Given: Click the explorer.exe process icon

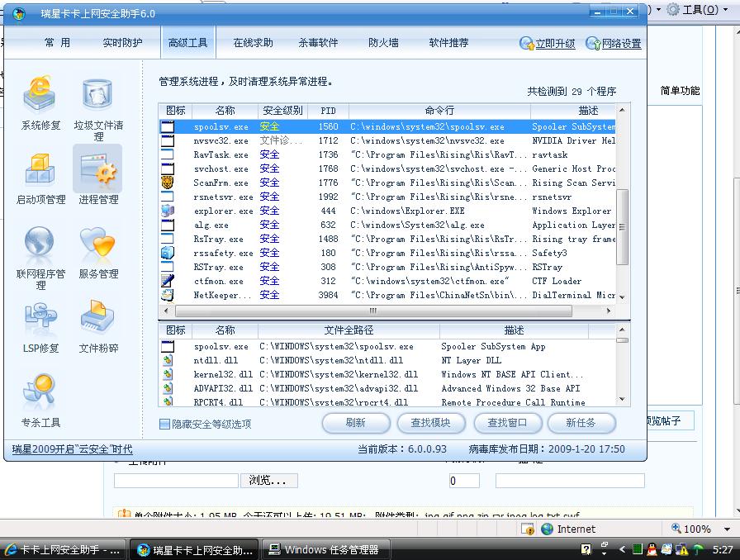Looking at the screenshot, I should tap(167, 211).
